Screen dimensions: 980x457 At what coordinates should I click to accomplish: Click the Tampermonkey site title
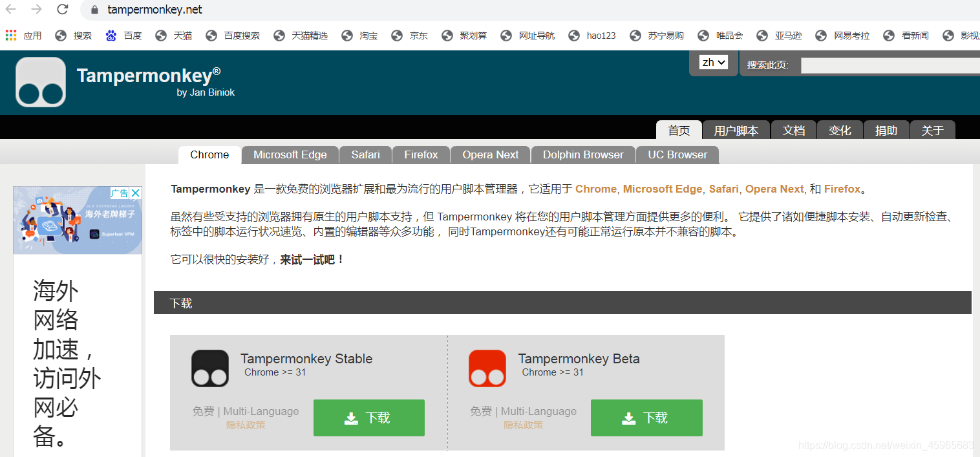tap(149, 76)
